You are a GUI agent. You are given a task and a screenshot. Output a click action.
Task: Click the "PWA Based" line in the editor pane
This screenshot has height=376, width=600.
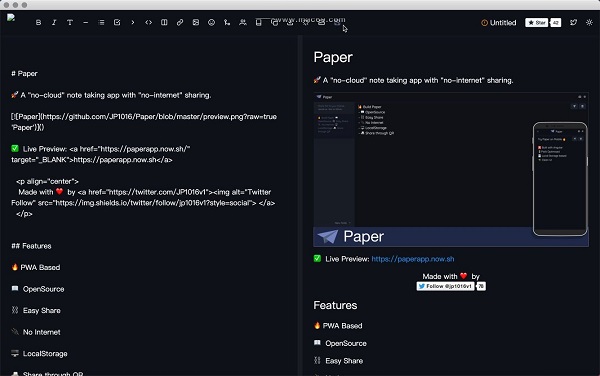click(x=36, y=267)
